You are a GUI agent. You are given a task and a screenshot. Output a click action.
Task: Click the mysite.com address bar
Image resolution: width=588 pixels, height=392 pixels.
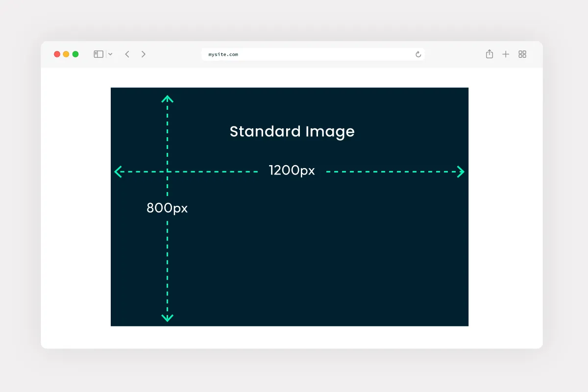click(x=313, y=54)
